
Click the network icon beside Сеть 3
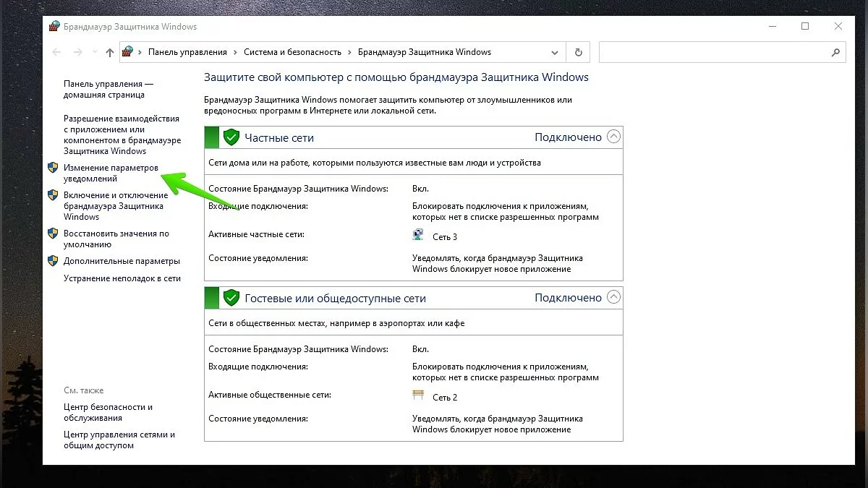pos(419,236)
